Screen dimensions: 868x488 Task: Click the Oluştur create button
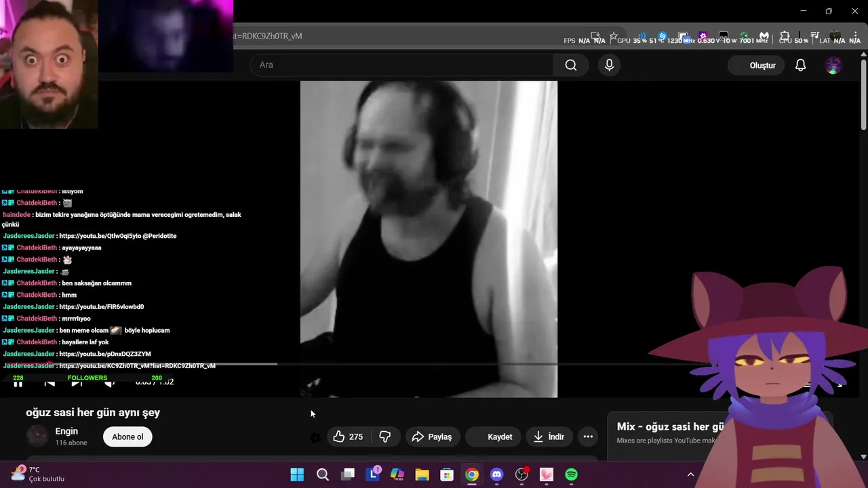point(755,65)
